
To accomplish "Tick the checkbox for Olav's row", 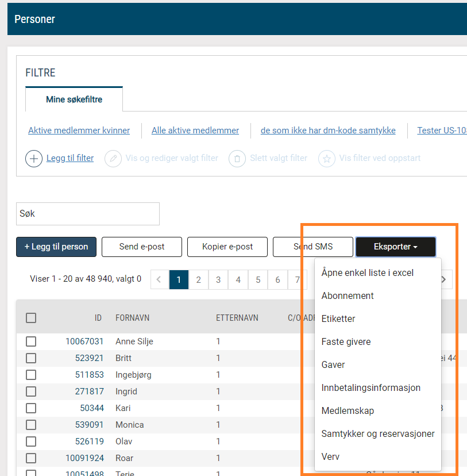I will 31,442.
